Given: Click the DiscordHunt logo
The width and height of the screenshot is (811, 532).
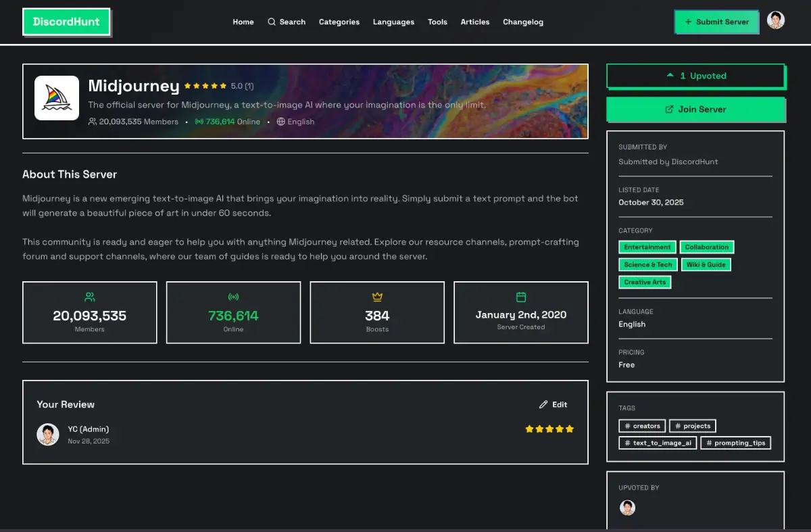Looking at the screenshot, I should (66, 22).
